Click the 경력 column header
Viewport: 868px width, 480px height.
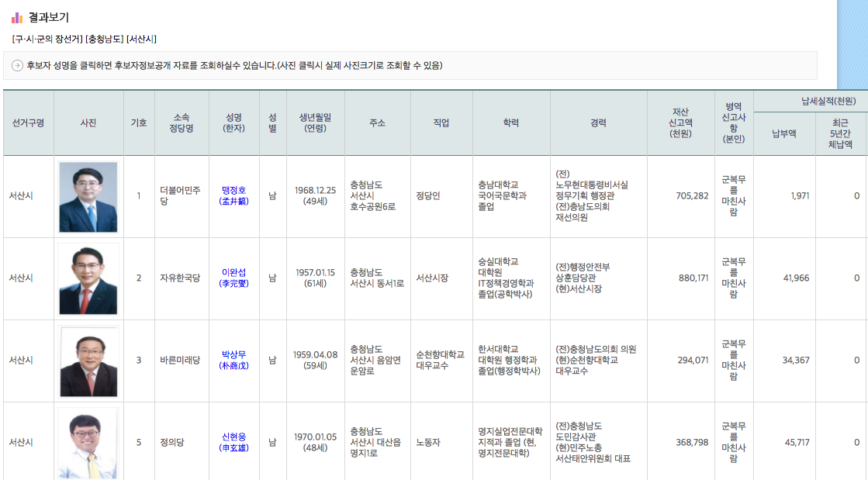coord(598,123)
